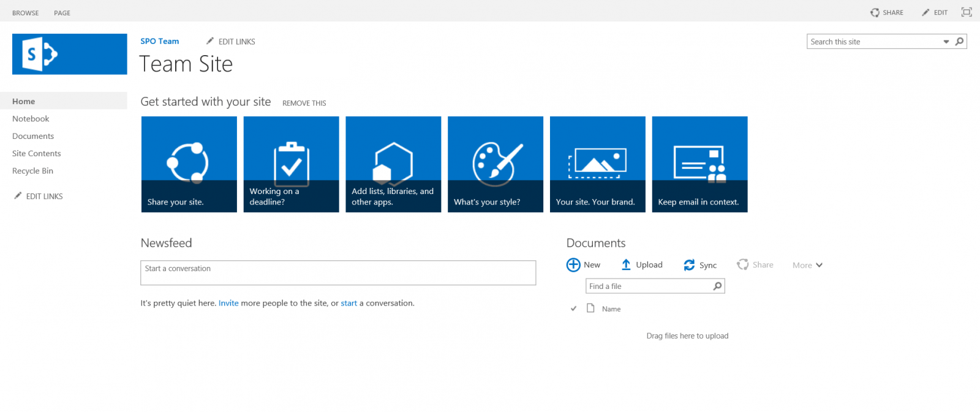980x412 pixels.
Task: Click the Edit page pencil icon
Action: (925, 12)
